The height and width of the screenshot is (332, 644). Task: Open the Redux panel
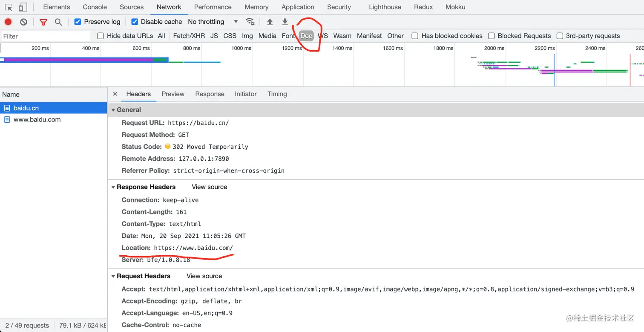[423, 7]
